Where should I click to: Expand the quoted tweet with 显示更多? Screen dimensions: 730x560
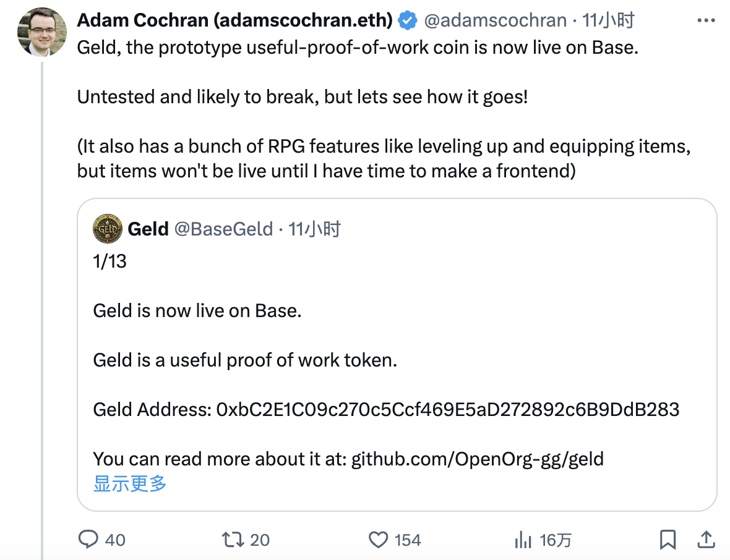[130, 483]
